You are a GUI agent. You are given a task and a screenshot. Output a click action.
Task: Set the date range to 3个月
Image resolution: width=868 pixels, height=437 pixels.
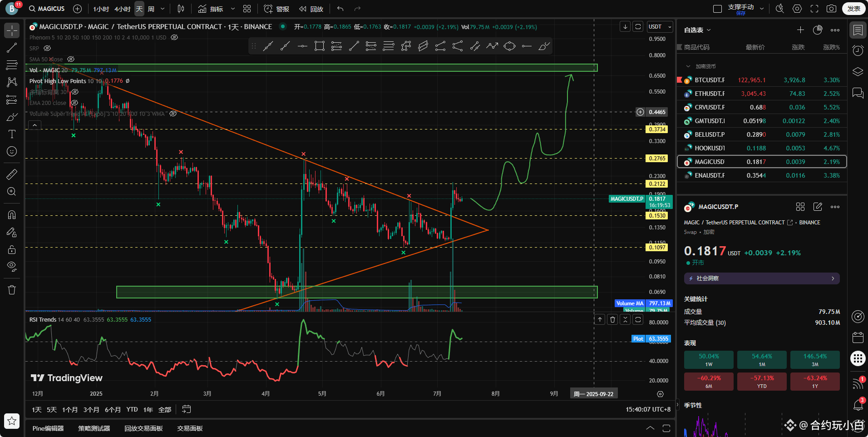(91, 410)
